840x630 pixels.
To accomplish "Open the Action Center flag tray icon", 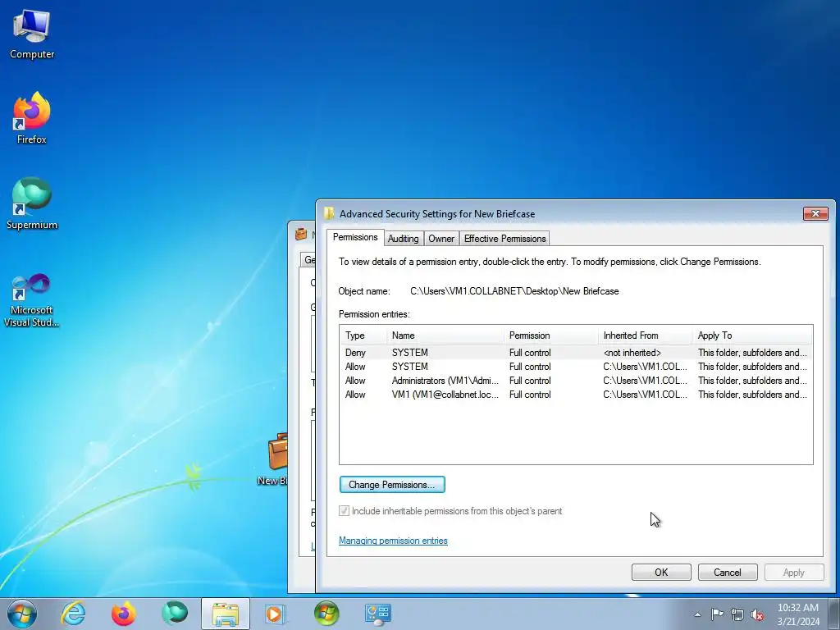I will (x=717, y=614).
